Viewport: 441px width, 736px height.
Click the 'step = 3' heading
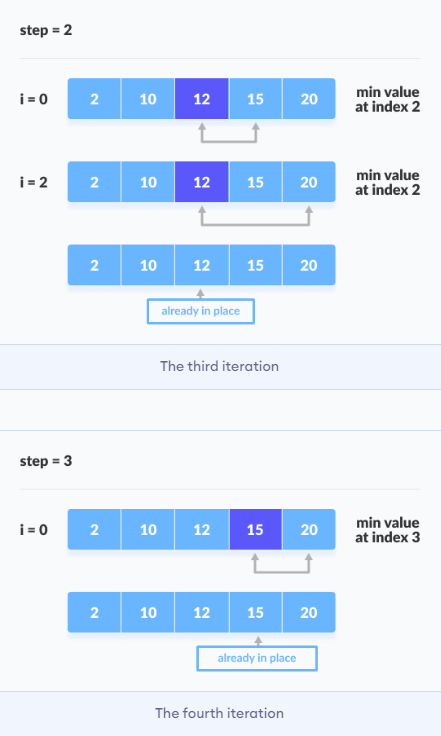point(46,461)
